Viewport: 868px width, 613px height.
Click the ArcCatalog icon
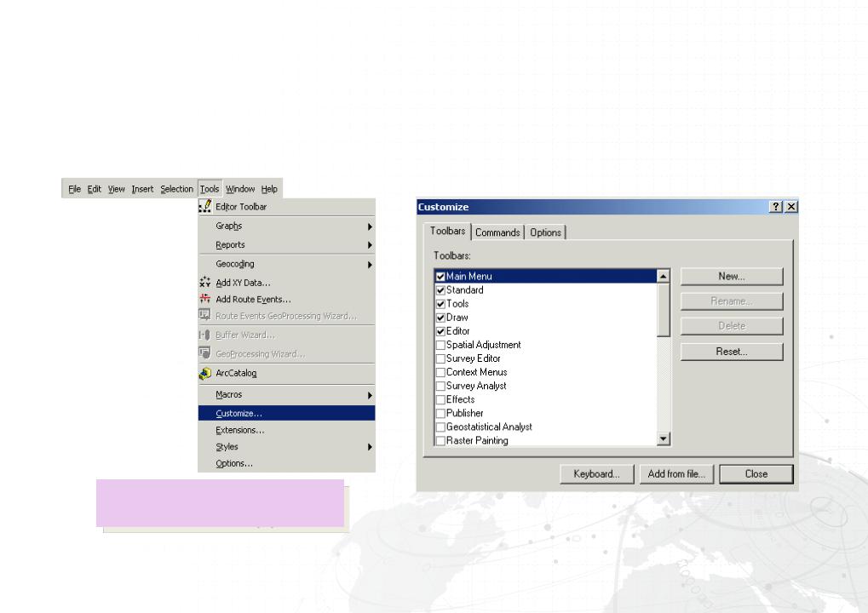pyautogui.click(x=204, y=374)
